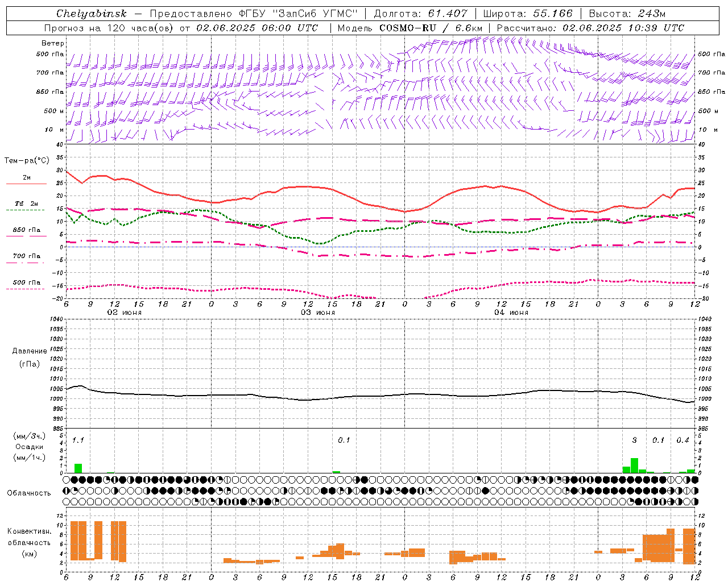Viewport: 728px width, 582px height.
Task: Click the green precipitation bar below '1.1'
Action: click(78, 468)
